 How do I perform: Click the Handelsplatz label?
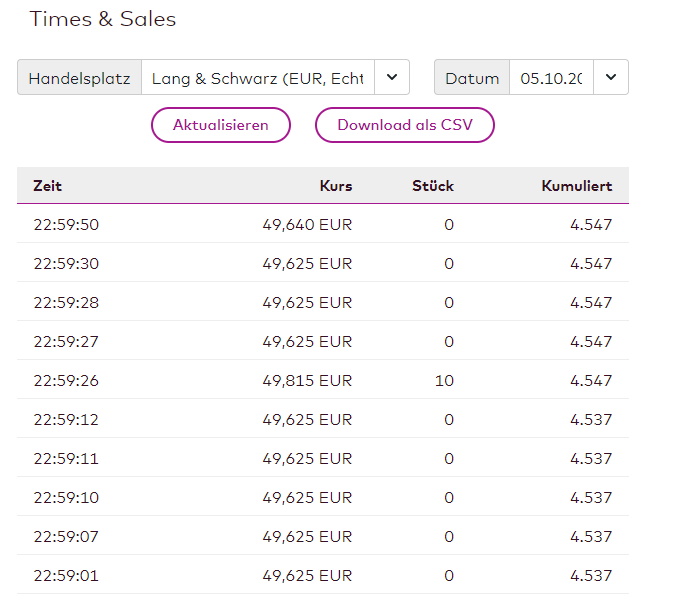(80, 78)
